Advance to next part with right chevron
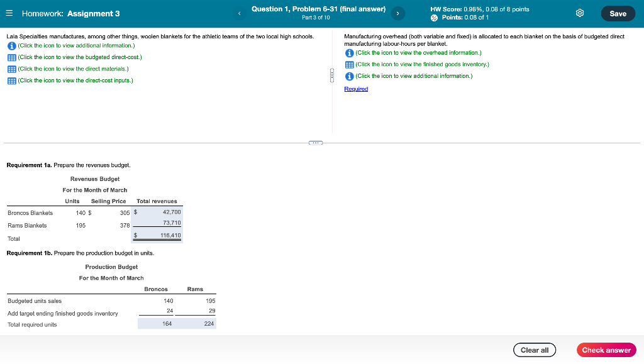The width and height of the screenshot is (644, 364). [x=397, y=12]
